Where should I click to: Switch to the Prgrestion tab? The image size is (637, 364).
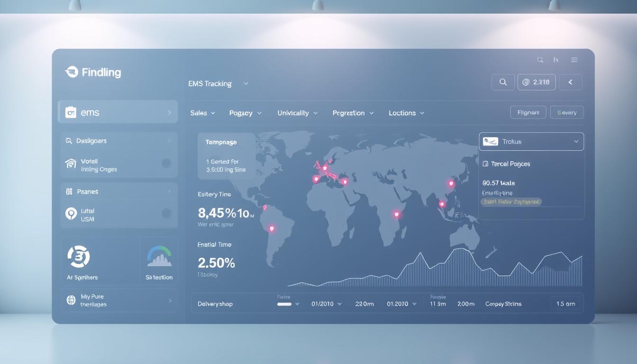tap(353, 113)
